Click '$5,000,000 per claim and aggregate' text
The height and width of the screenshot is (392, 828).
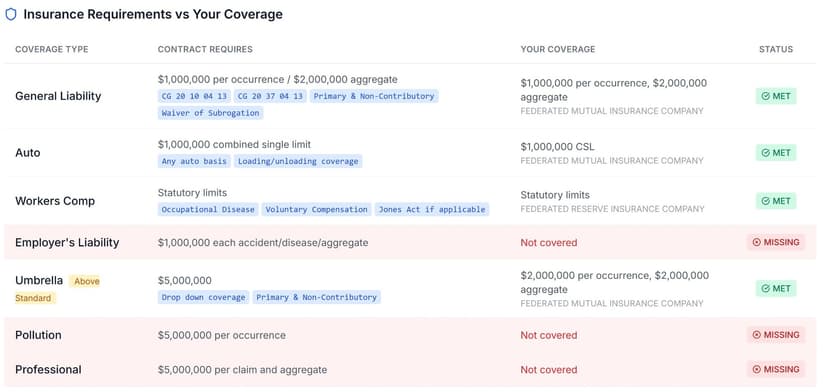tap(242, 370)
